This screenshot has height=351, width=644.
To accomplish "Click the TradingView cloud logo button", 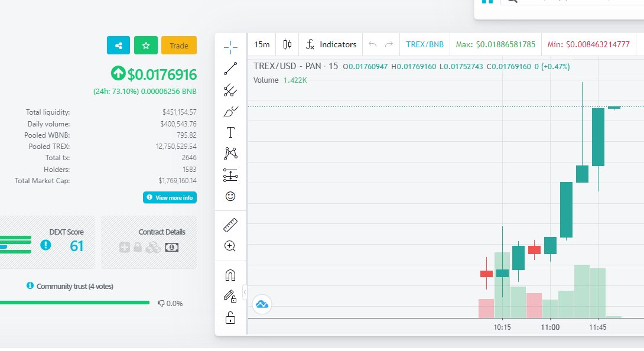I will [x=262, y=304].
